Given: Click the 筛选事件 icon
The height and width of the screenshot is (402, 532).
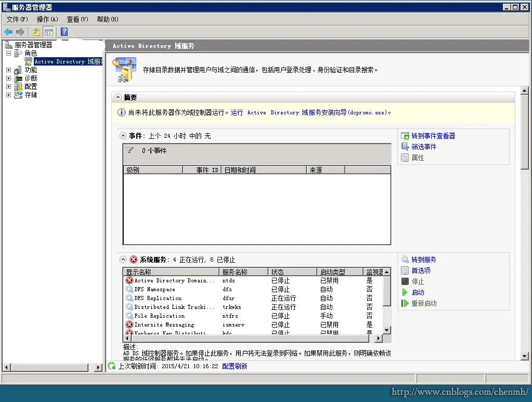Looking at the screenshot, I should coord(405,147).
